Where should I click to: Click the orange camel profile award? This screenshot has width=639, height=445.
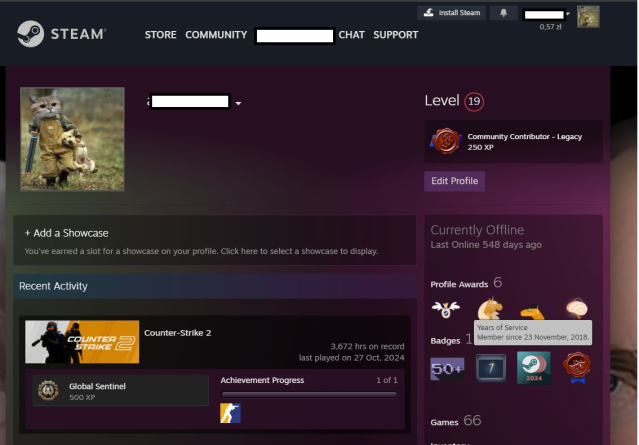point(532,312)
